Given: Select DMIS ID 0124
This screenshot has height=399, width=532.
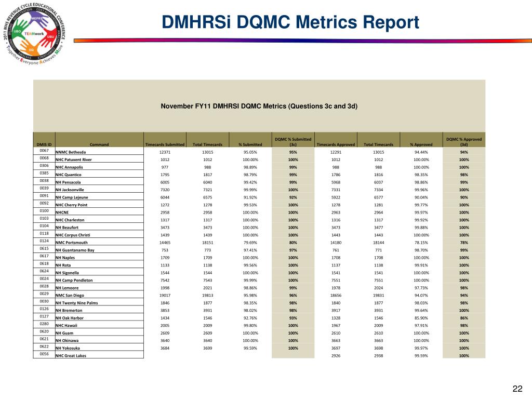Looking at the screenshot, I should pos(44,241).
